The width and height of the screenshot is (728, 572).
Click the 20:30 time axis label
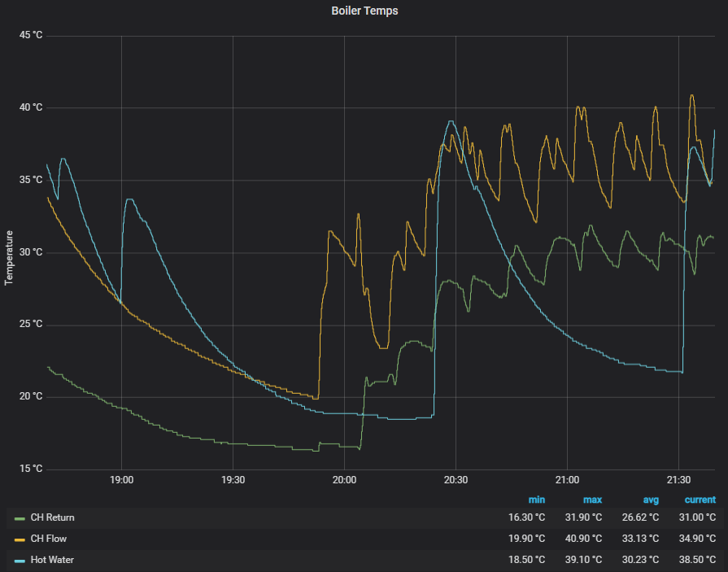pyautogui.click(x=456, y=480)
